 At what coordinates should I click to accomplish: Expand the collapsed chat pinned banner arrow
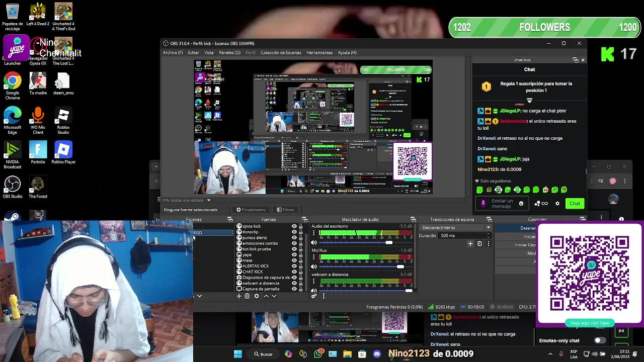tap(529, 101)
